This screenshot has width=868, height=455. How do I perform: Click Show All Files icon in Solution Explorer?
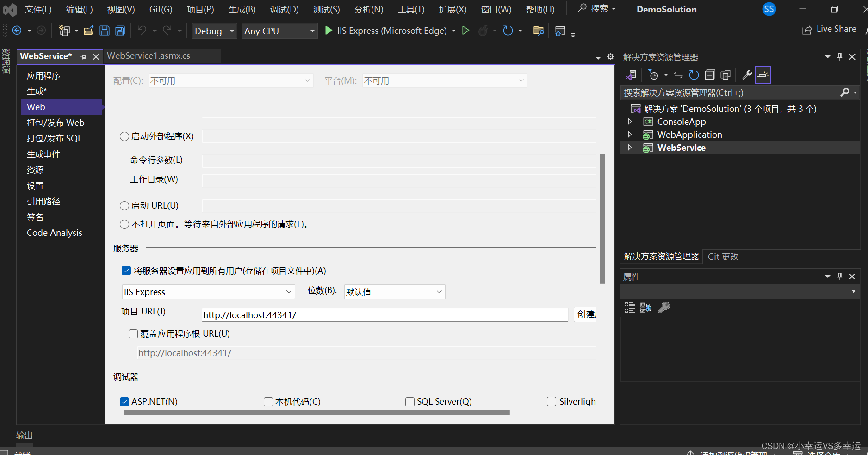725,75
